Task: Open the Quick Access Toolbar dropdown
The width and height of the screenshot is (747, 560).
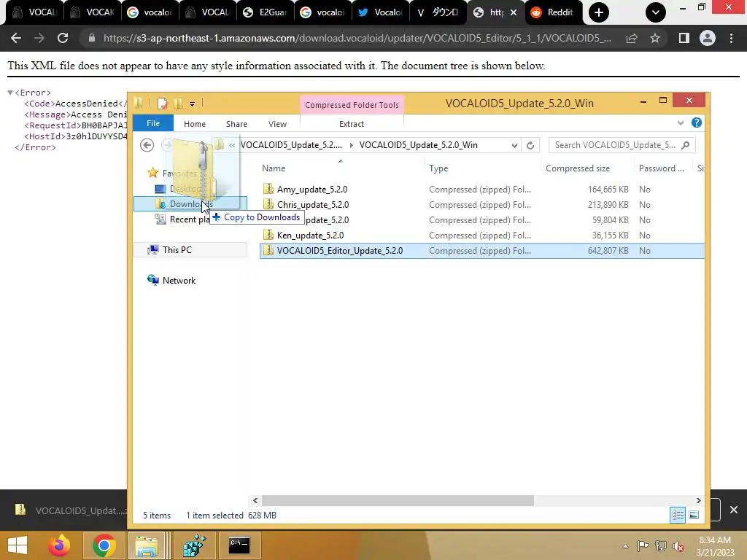Action: click(192, 104)
